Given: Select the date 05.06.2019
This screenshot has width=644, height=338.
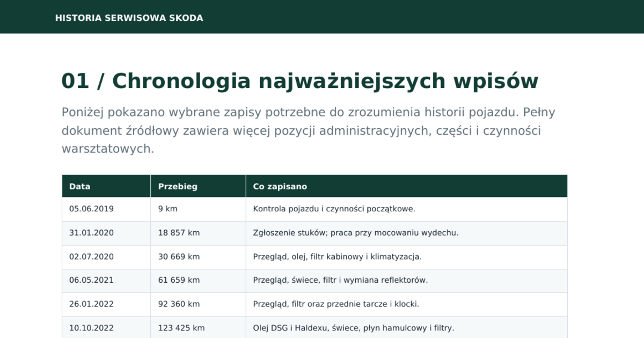Looking at the screenshot, I should (91, 209).
